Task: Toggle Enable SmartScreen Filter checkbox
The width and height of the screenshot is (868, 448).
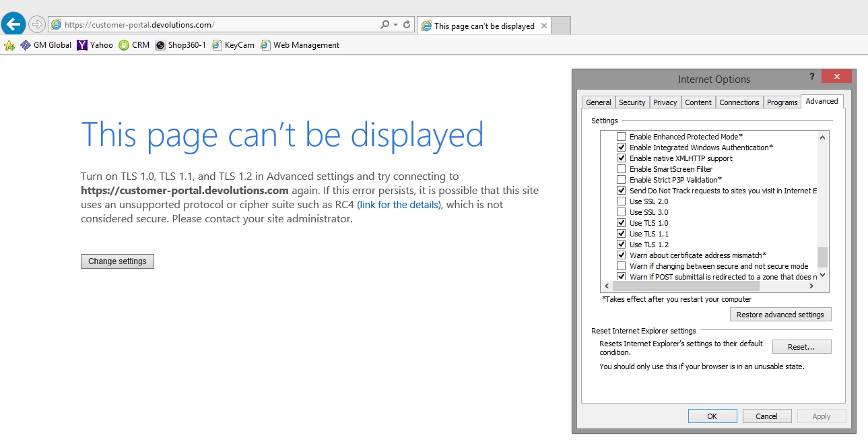Action: click(622, 169)
